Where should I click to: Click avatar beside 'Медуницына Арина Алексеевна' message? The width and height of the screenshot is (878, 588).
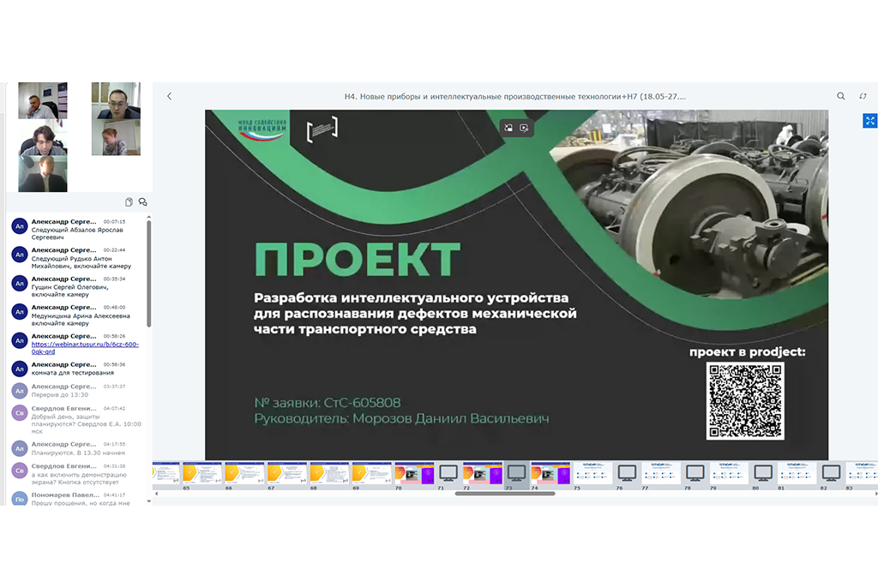click(20, 312)
